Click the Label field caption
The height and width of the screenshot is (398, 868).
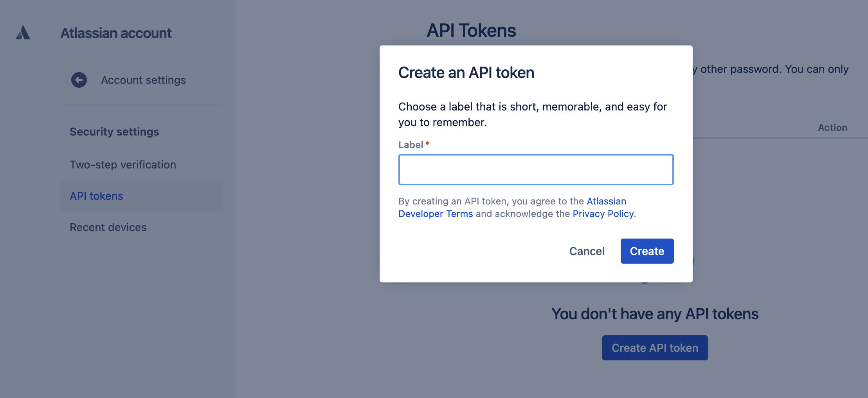[411, 145]
